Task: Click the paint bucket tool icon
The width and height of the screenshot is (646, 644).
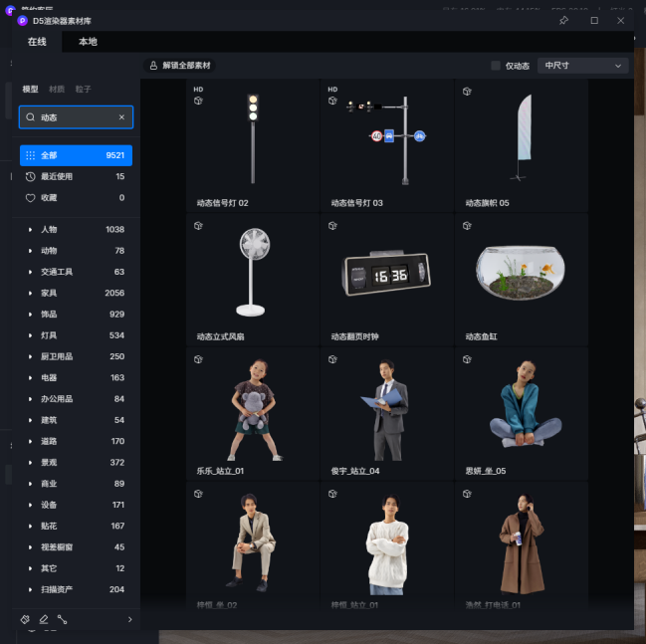Action: 26,619
